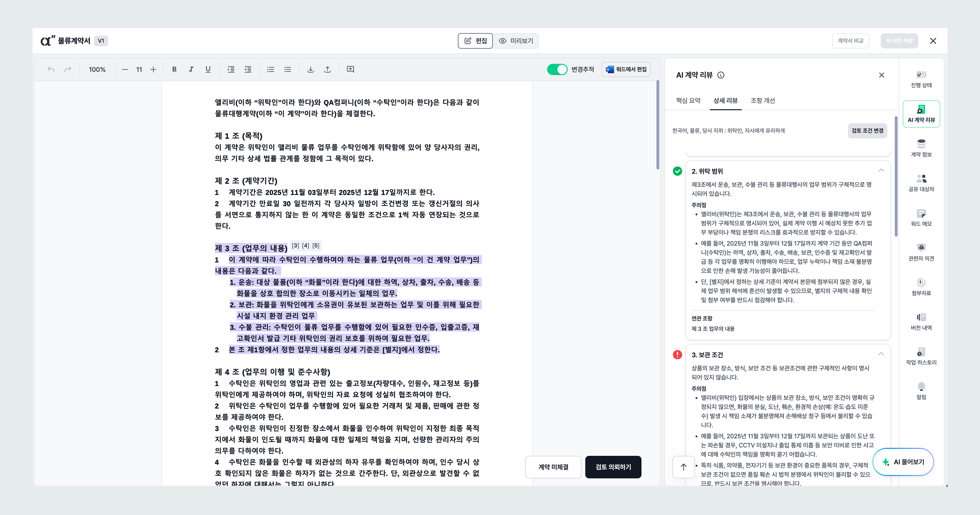Click the undo arrow icon
The width and height of the screenshot is (980, 515).
(51, 69)
